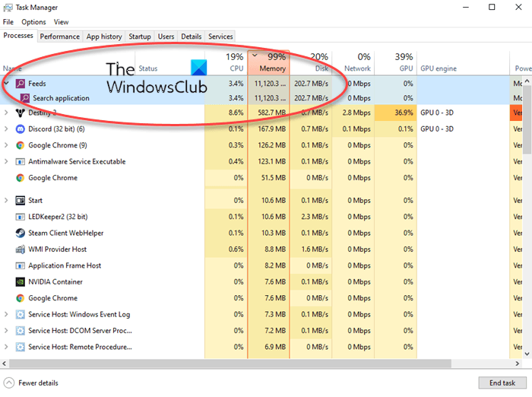
Task: Click the End task button
Action: (x=502, y=383)
